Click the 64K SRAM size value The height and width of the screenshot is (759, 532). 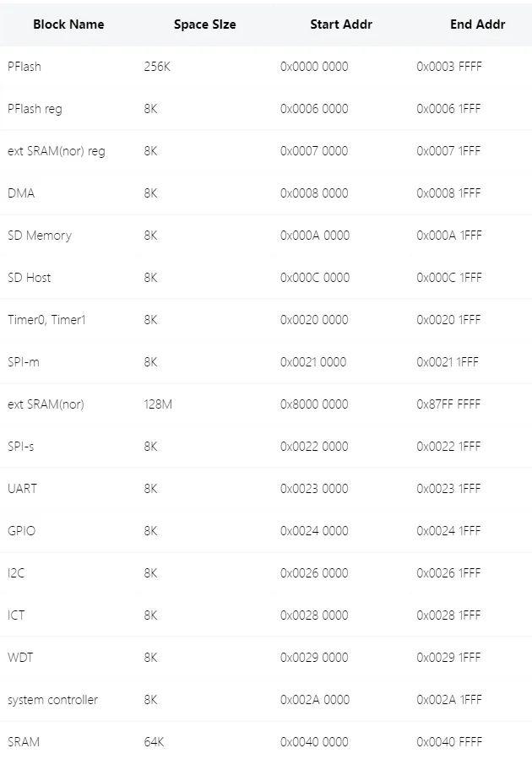click(154, 742)
